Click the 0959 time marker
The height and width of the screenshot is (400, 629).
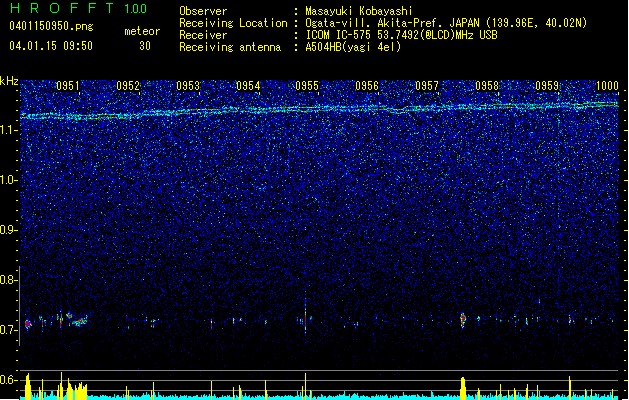tap(547, 86)
